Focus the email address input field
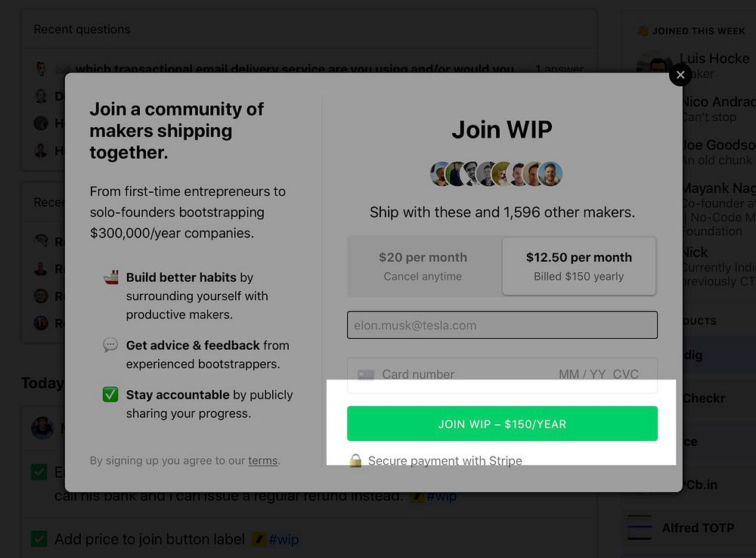 point(502,325)
